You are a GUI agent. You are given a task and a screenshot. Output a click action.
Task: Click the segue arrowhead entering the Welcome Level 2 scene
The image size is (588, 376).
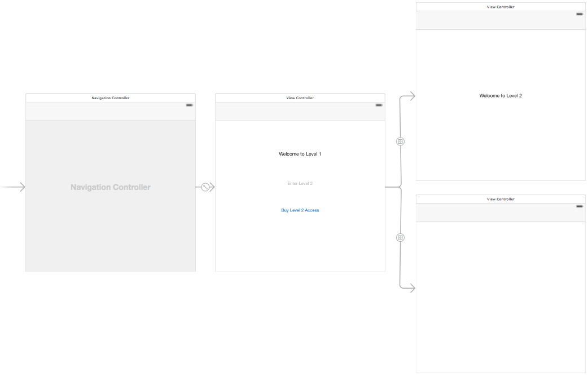click(x=411, y=96)
